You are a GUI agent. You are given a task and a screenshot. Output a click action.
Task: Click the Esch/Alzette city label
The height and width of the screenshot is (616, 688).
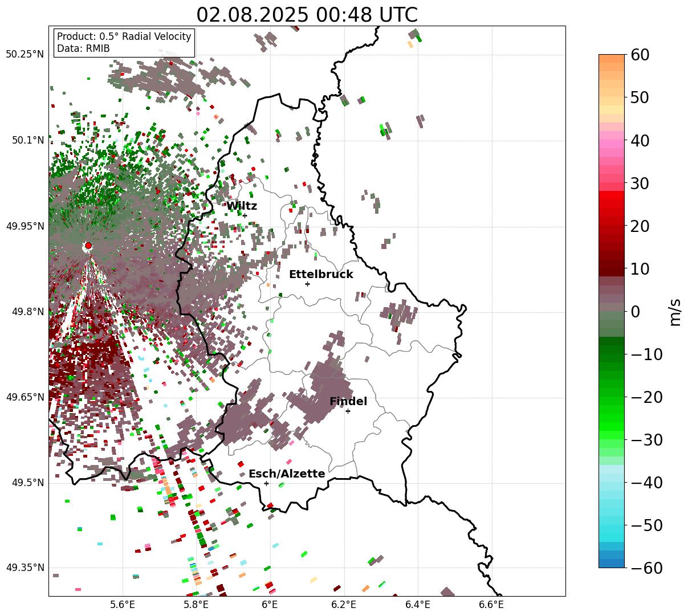287,474
